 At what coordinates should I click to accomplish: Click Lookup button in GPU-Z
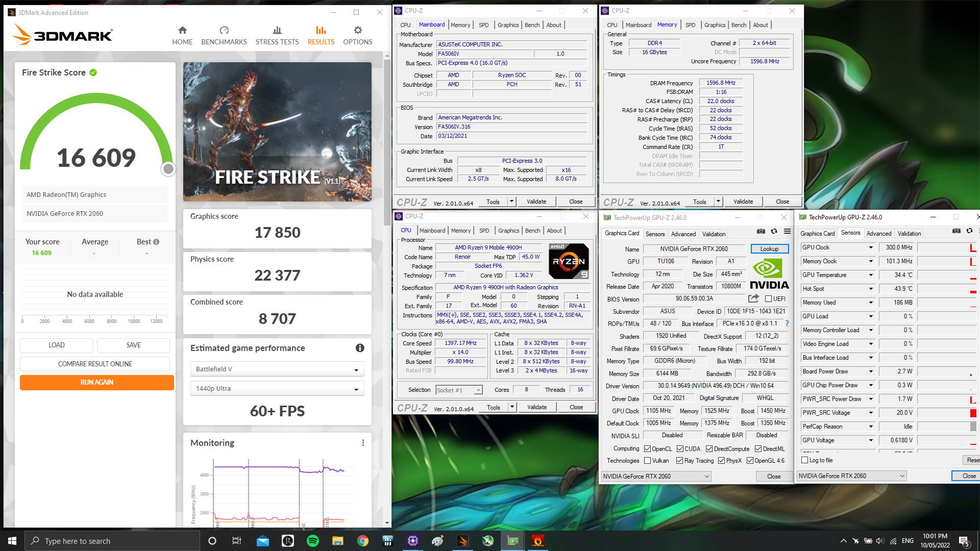[x=769, y=249]
